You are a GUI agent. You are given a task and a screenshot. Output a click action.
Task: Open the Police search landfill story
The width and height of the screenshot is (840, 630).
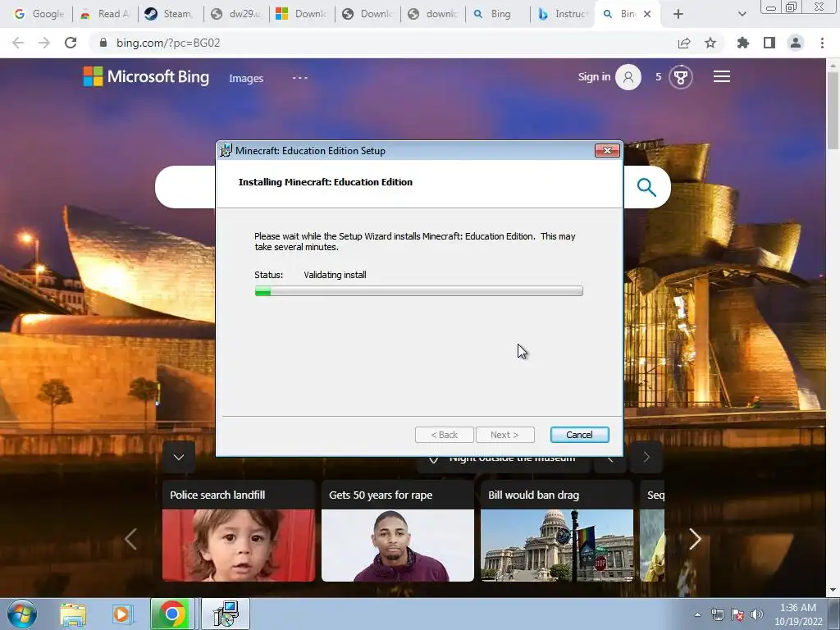pos(239,531)
